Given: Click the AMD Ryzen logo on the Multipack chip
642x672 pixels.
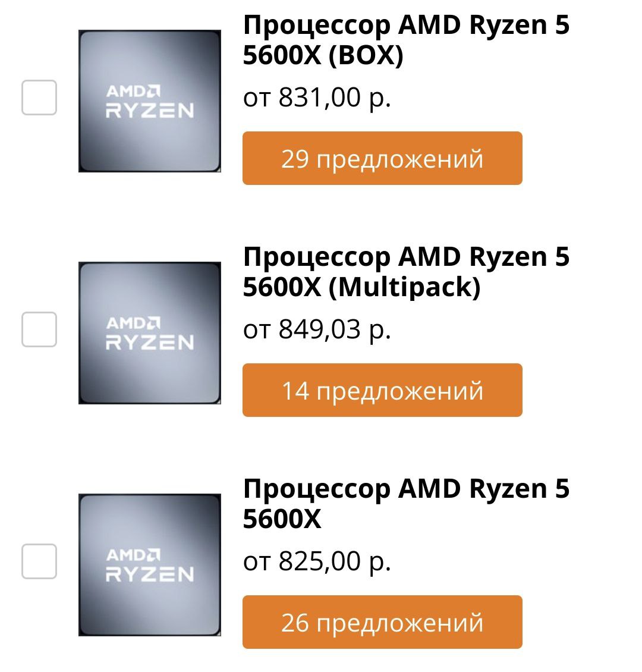Looking at the screenshot, I should [x=149, y=333].
